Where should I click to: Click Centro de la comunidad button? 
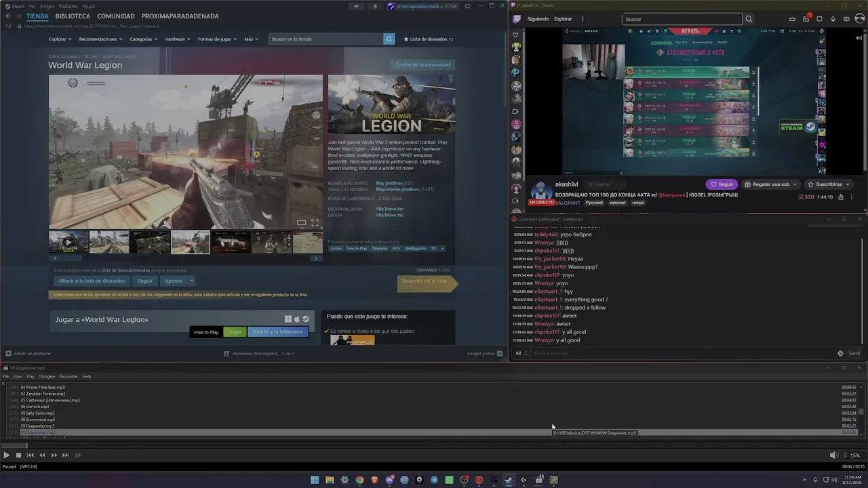pos(422,65)
